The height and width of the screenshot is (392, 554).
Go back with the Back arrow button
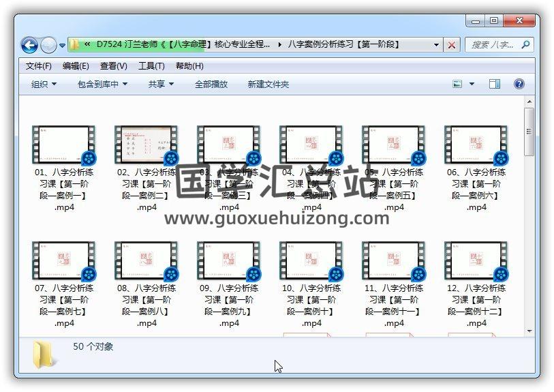(x=29, y=45)
